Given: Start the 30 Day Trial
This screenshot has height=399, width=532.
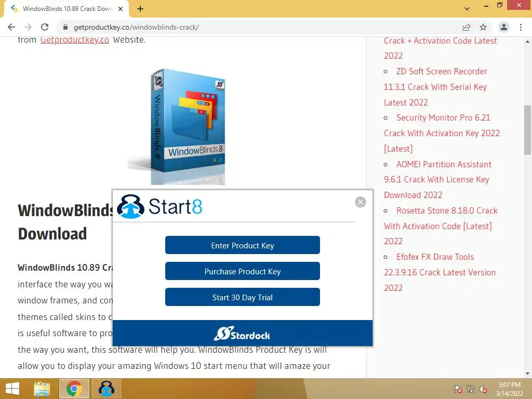Looking at the screenshot, I should coord(242,297).
